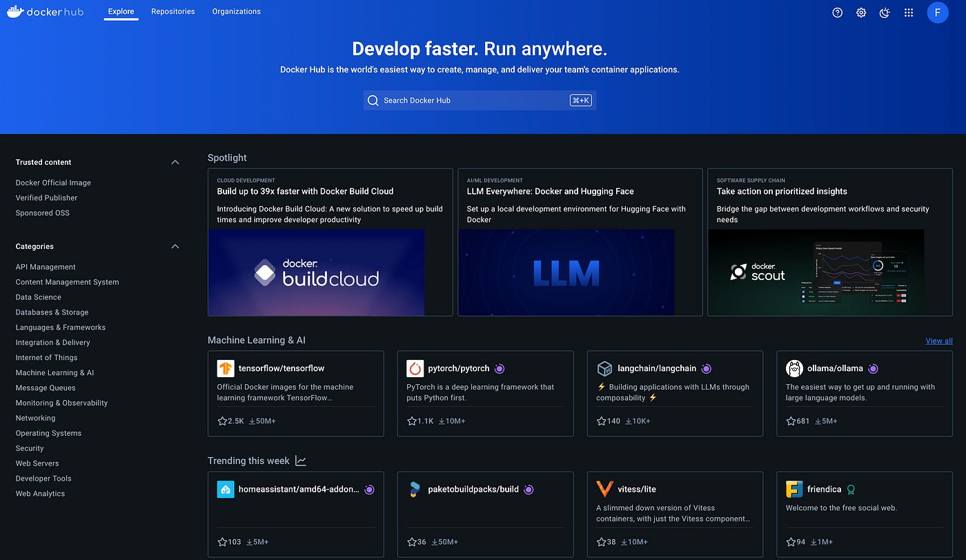Click the paketobuildpacks logo icon

415,490
